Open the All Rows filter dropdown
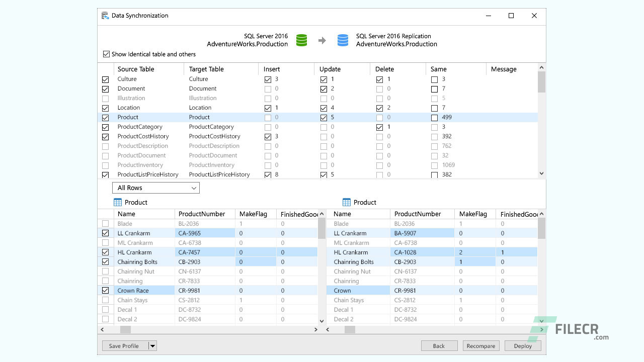This screenshot has width=644, height=362. tap(156, 188)
